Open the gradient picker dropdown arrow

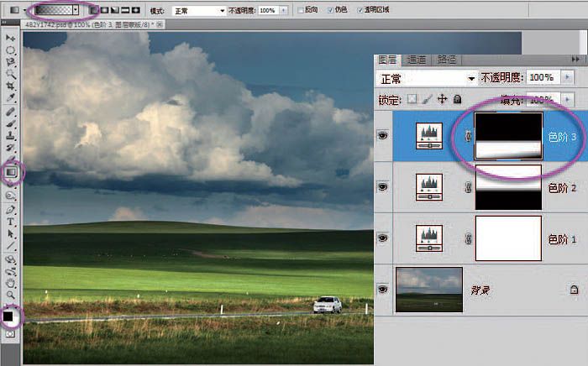pyautogui.click(x=76, y=10)
